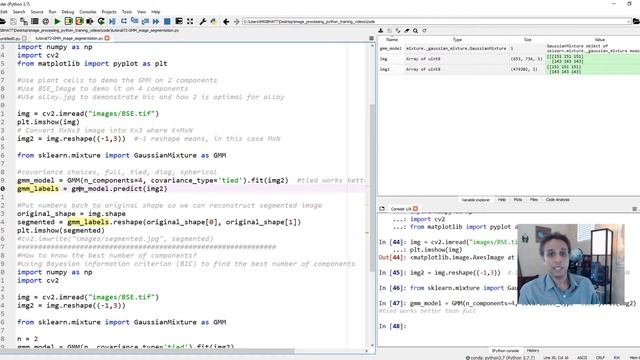The image size is (640, 360).
Task: Click the Run selection or current line icon
Action: tap(90, 21)
